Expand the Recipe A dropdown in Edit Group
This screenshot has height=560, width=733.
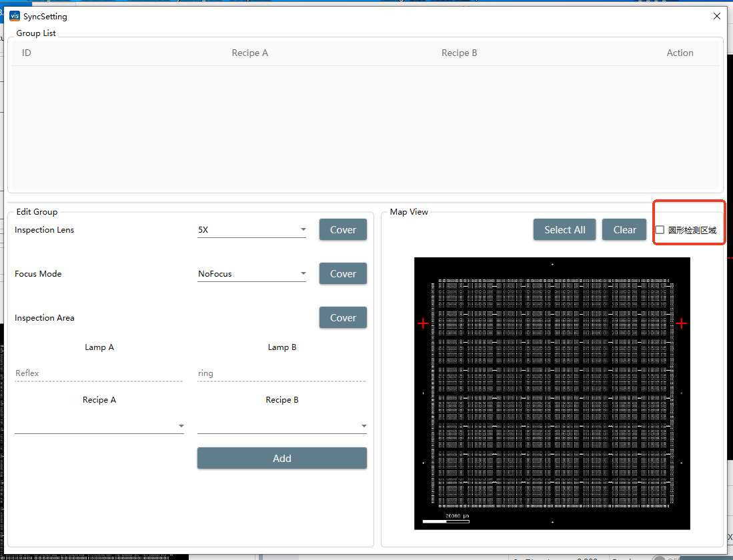pos(99,426)
